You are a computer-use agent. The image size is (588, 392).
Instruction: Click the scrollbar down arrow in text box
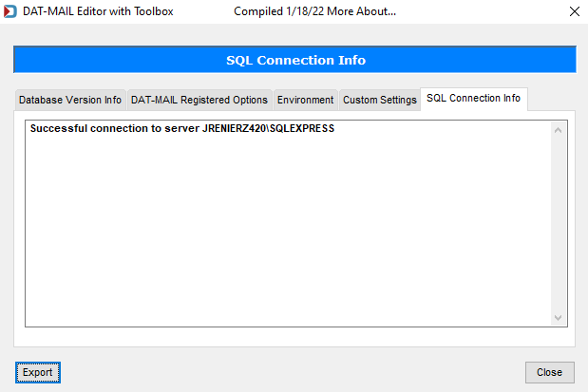click(558, 317)
